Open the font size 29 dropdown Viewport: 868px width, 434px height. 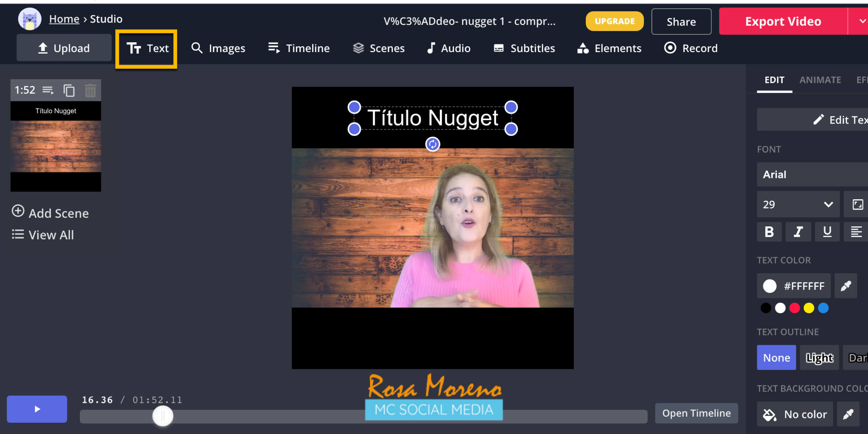(798, 204)
